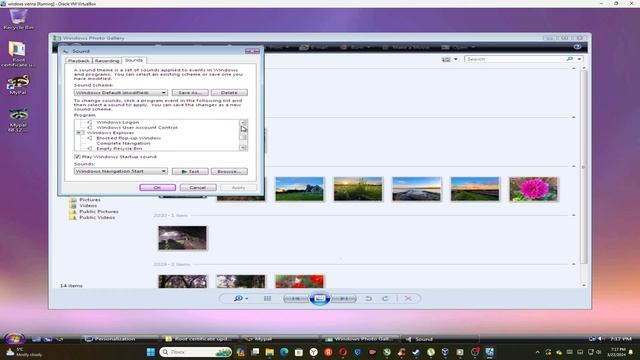
Task: Select the Windows Explorer group in list
Action: (110, 133)
